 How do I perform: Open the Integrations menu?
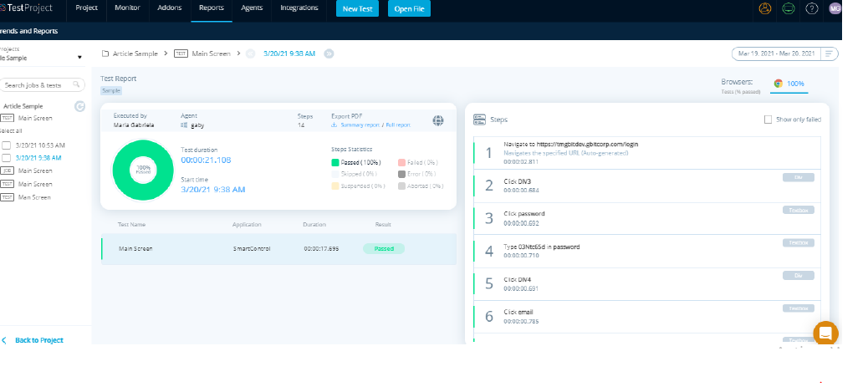[299, 8]
